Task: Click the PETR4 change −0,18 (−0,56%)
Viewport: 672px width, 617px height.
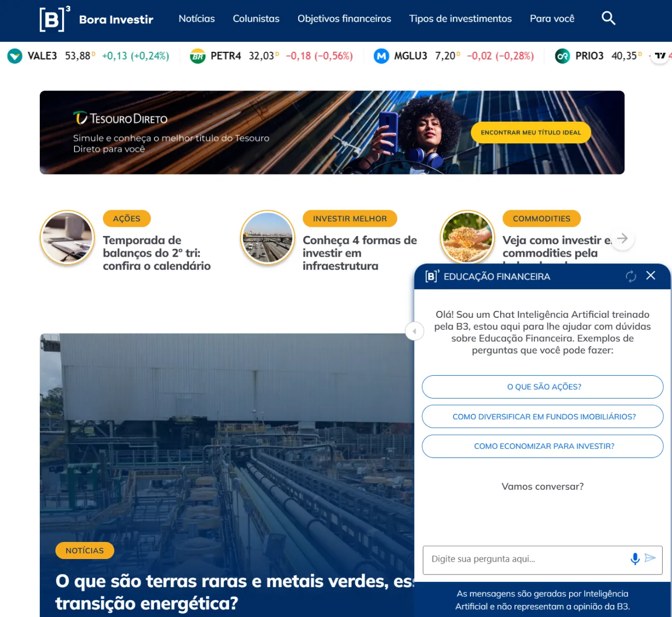Action: point(319,56)
